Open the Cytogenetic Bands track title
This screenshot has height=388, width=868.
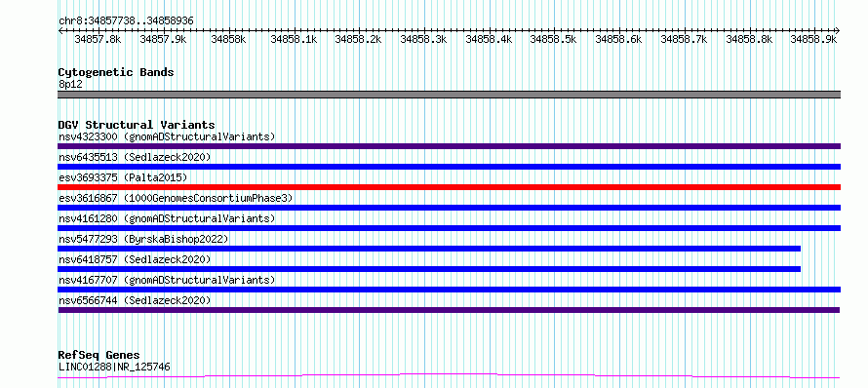[116, 72]
